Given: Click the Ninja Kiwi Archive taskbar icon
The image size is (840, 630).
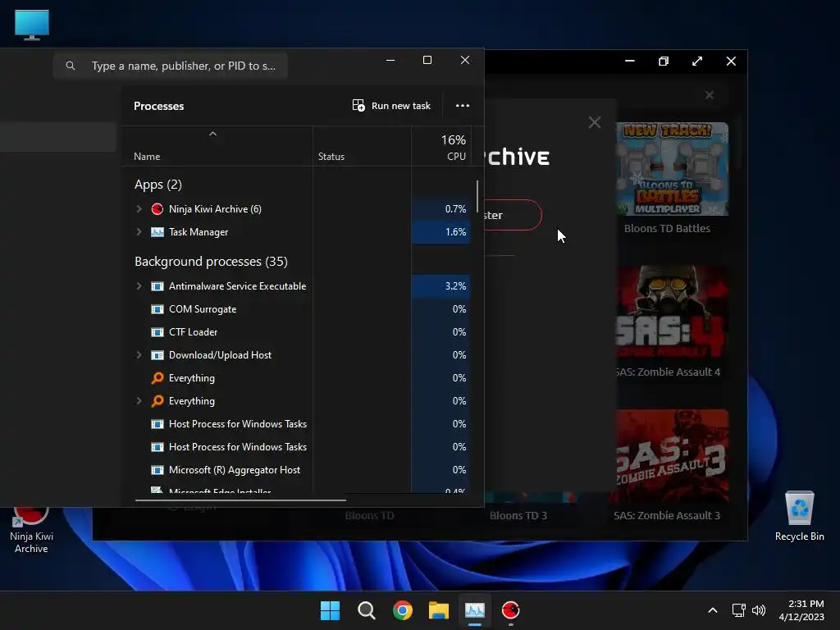Looking at the screenshot, I should pyautogui.click(x=510, y=610).
